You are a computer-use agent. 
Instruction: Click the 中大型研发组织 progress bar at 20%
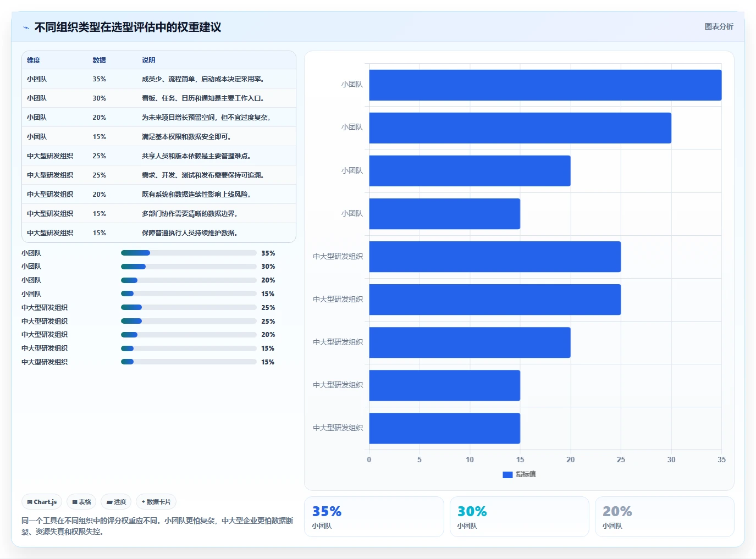pyautogui.click(x=189, y=335)
